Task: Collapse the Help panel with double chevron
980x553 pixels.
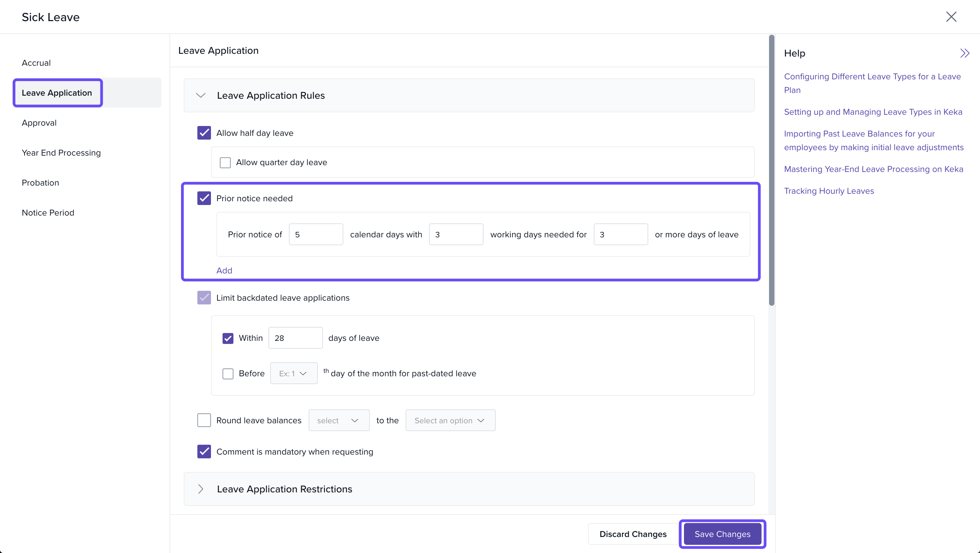Action: (x=964, y=53)
